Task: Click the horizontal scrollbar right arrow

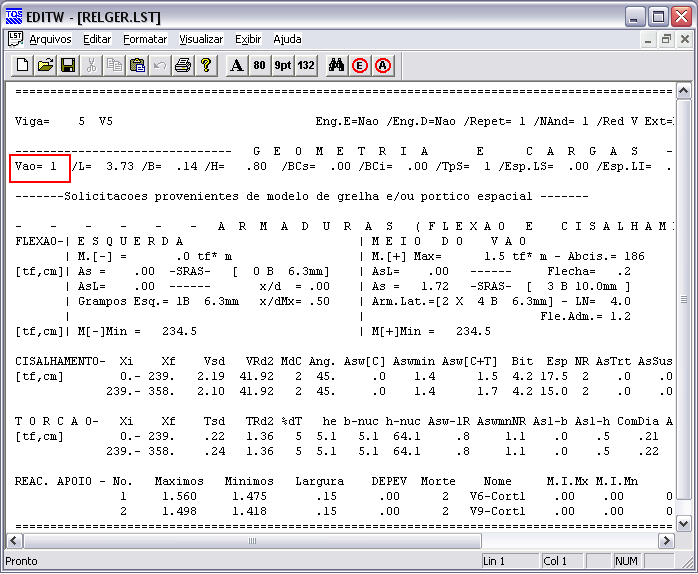Action: (x=666, y=541)
